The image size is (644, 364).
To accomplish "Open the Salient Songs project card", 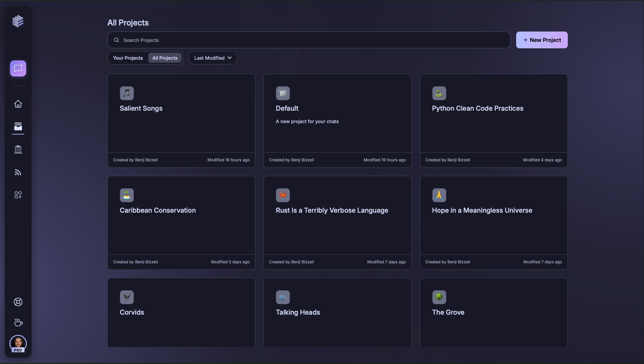I will [x=181, y=121].
